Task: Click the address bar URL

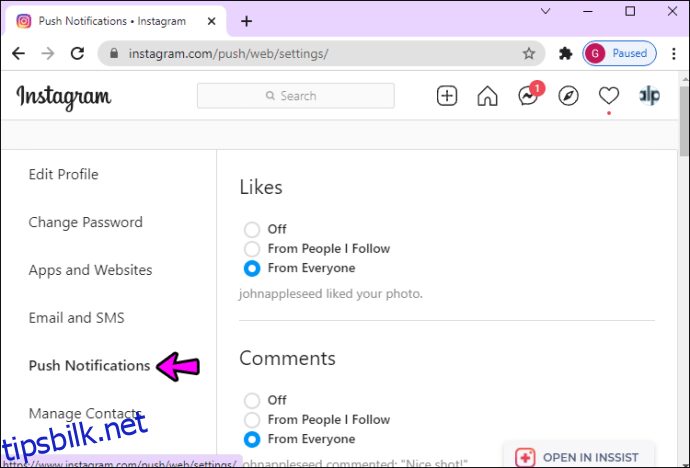Action: click(228, 54)
